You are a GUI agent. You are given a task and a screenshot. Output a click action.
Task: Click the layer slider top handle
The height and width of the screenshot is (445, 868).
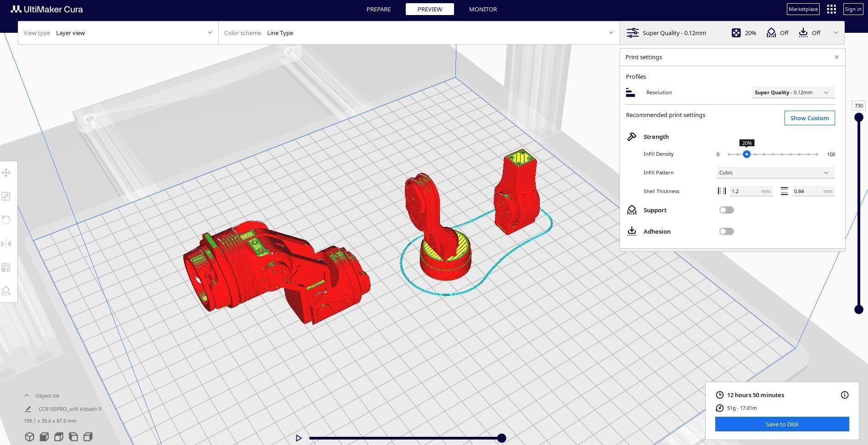pyautogui.click(x=858, y=118)
